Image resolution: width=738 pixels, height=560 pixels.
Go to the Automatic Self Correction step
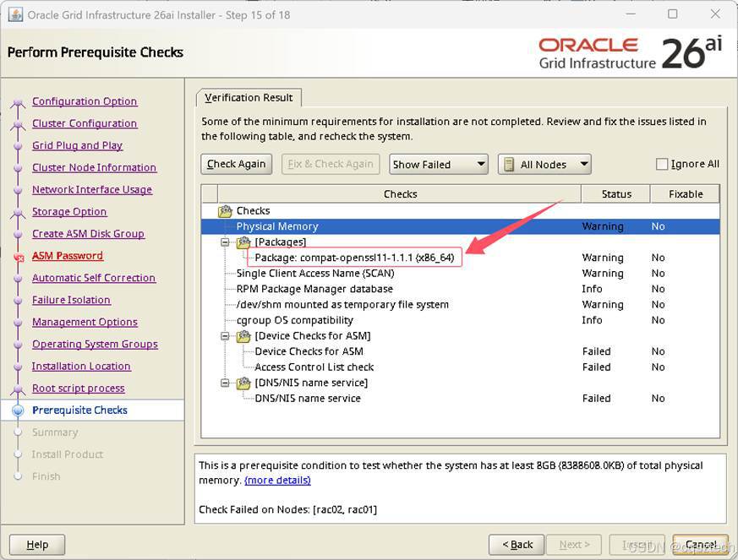tap(94, 279)
